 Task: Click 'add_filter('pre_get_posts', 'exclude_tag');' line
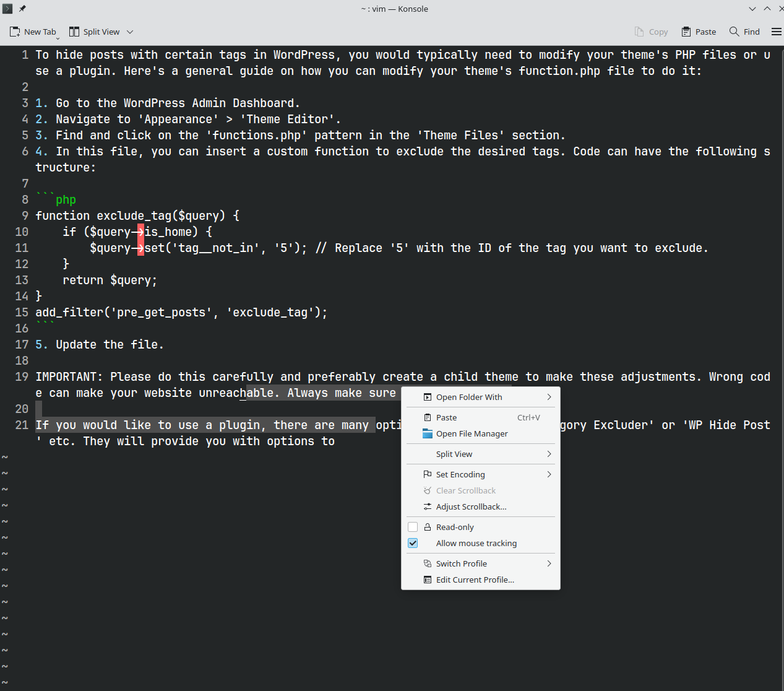click(181, 312)
